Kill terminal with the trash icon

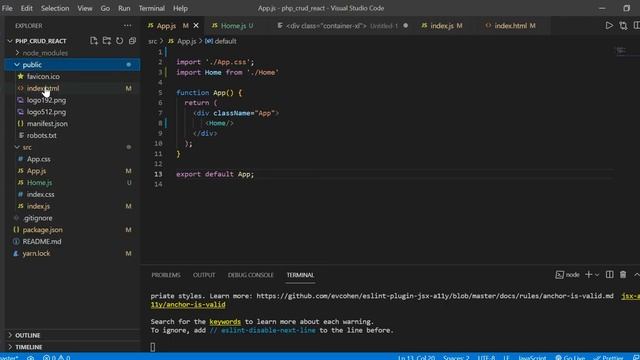click(x=623, y=275)
